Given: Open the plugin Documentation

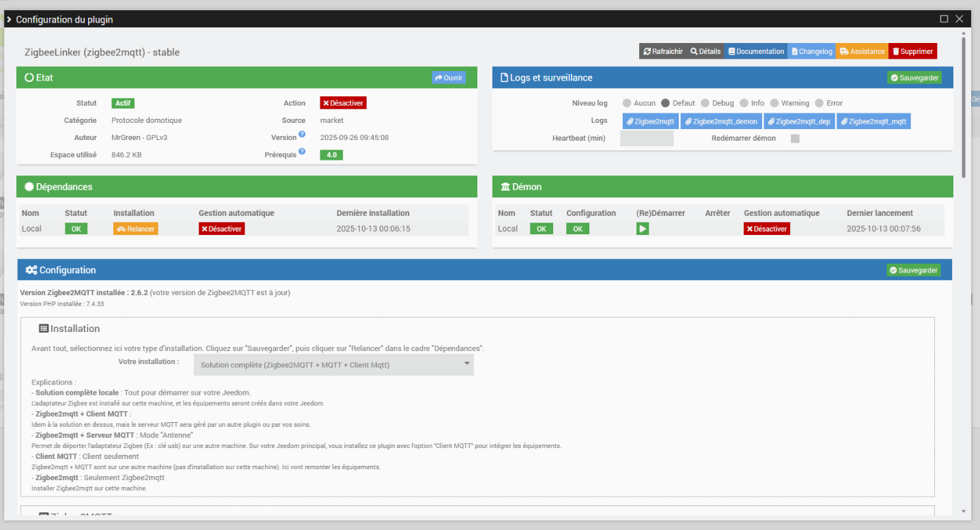Looking at the screenshot, I should [x=755, y=51].
